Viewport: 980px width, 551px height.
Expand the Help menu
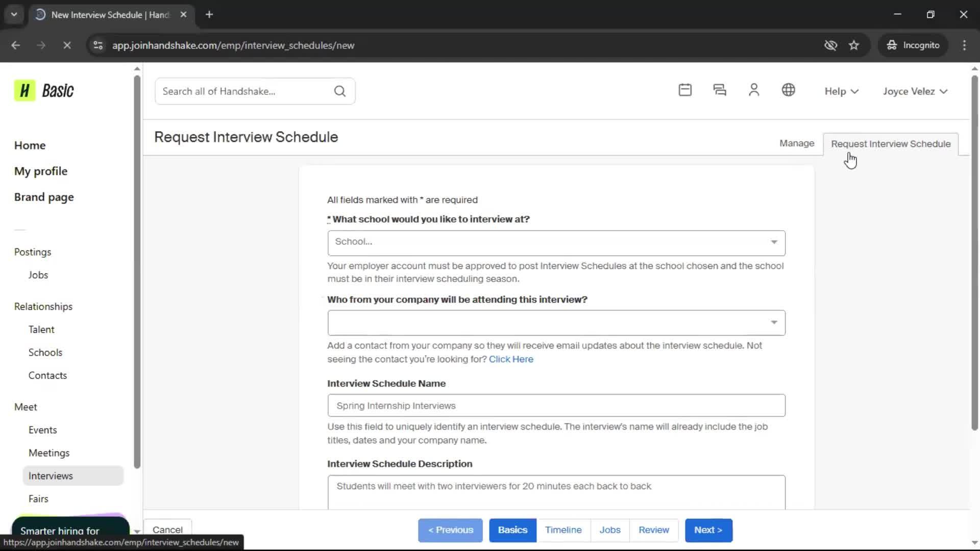[x=842, y=91]
